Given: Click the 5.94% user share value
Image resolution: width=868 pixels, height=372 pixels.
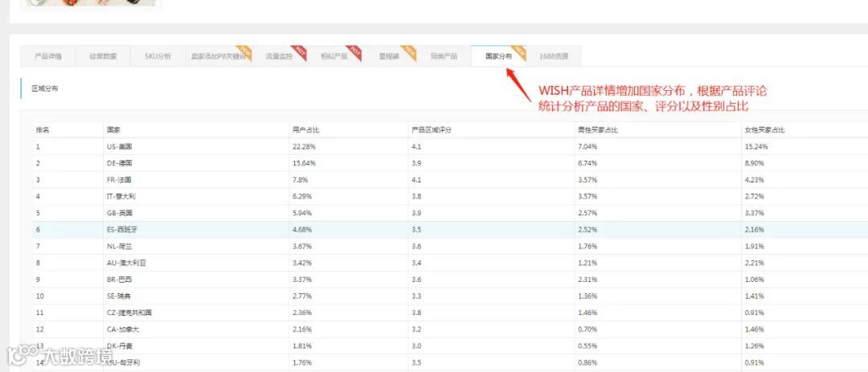Looking at the screenshot, I should (302, 213).
